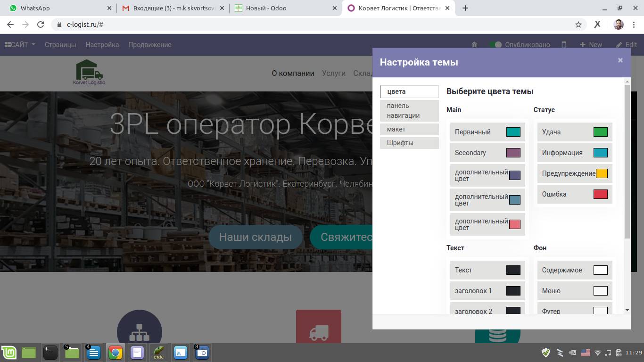Open the Настройка menu
644x362 pixels.
click(102, 45)
